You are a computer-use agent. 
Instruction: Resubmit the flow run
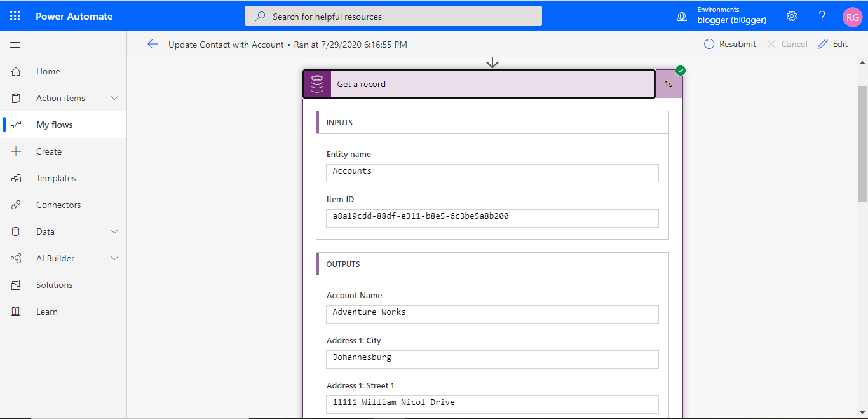pos(729,44)
